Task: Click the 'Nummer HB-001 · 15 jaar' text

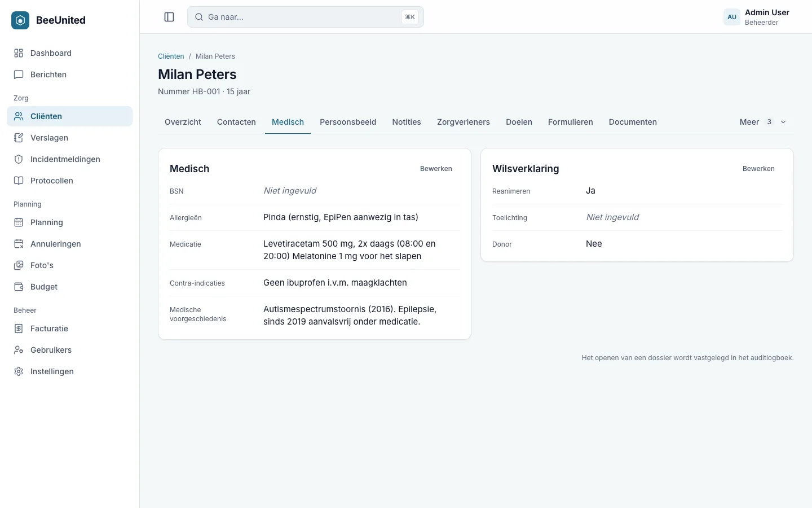Action: [x=204, y=91]
